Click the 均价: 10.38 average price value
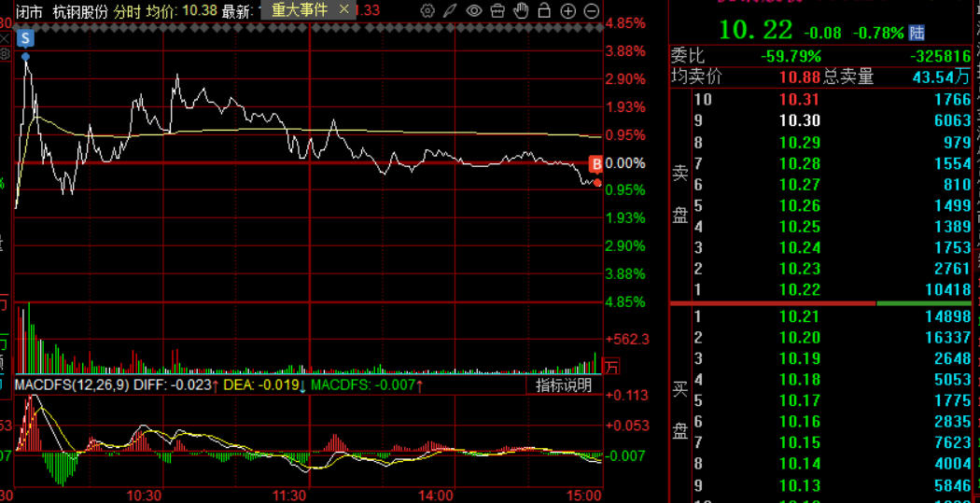Screen dimensions: 980x503 [x=181, y=11]
